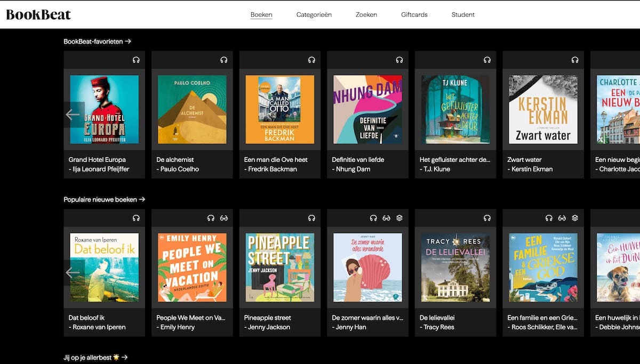The height and width of the screenshot is (364, 640).
Task: Click left arrow on Populaire nieuwe boeken carousel
Action: pos(73,273)
